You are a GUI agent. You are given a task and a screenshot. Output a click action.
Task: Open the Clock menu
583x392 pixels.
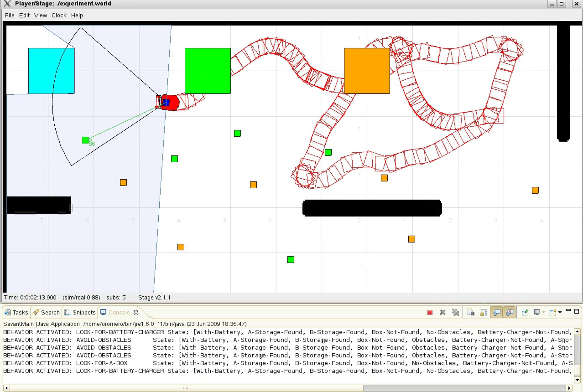59,16
